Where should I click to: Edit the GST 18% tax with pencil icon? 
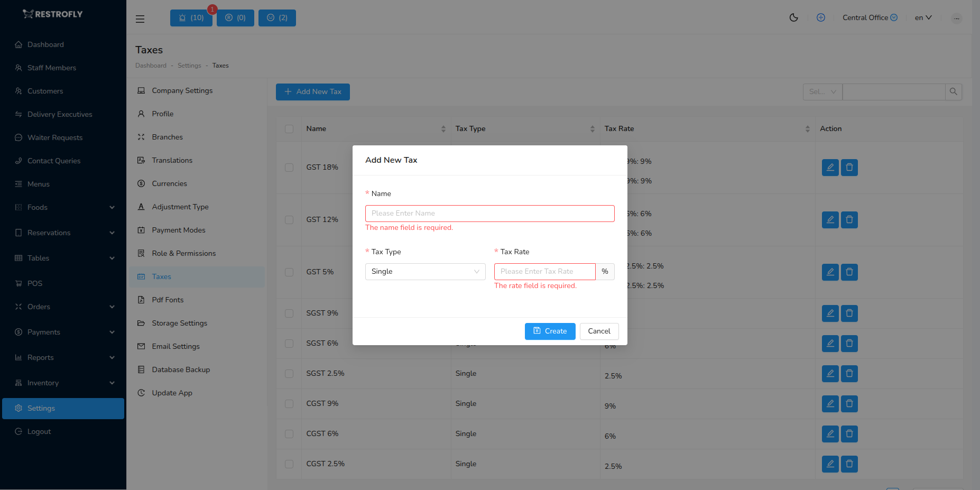[830, 167]
